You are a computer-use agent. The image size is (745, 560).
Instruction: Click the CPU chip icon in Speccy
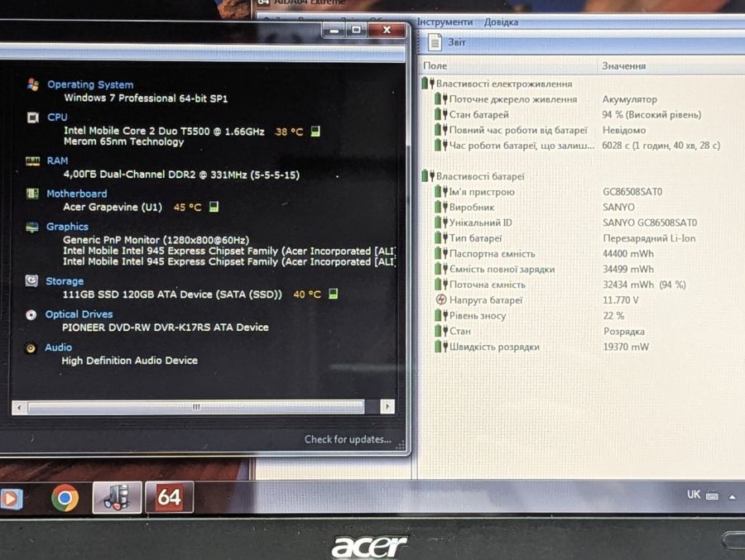pos(33,117)
